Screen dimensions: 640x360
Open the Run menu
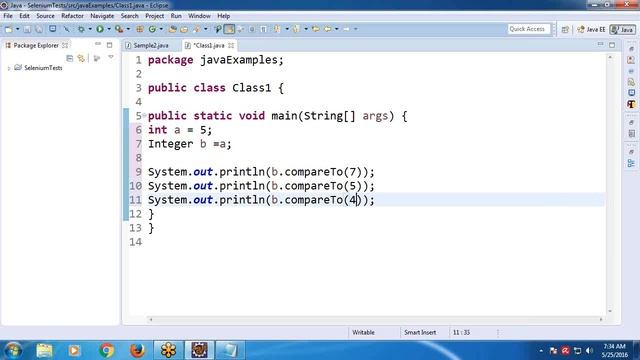pos(176,16)
